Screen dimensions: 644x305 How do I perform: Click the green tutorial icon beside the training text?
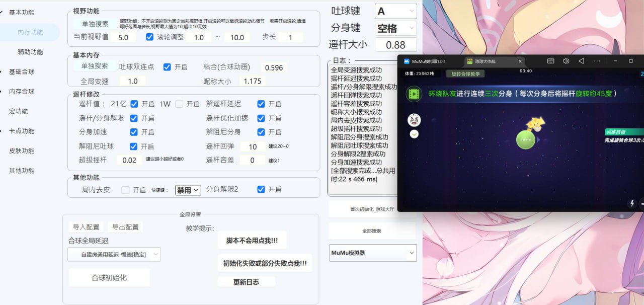[x=414, y=94]
